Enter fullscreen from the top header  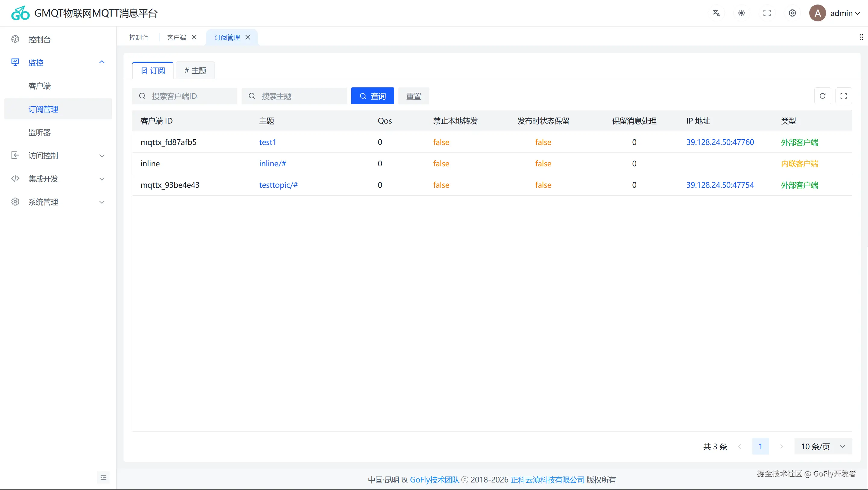tap(767, 13)
